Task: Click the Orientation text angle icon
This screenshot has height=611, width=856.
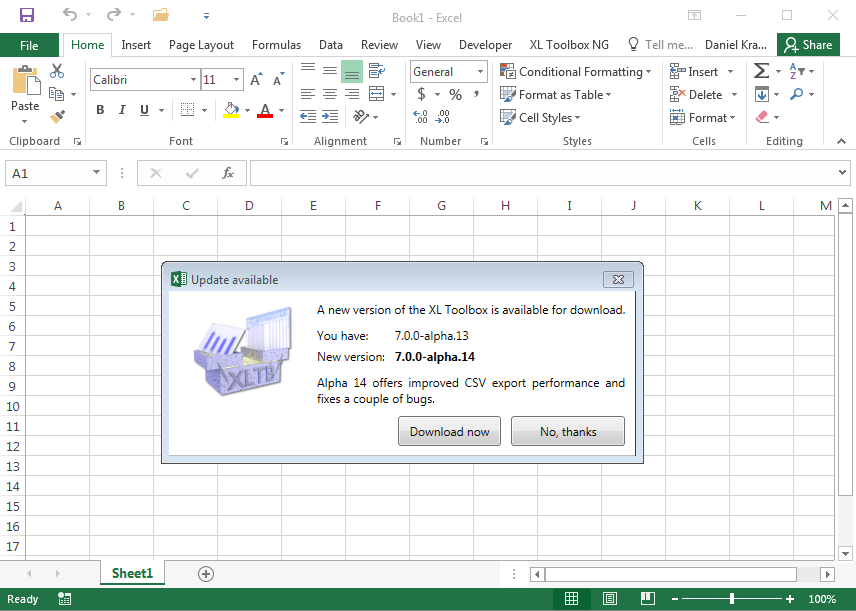Action: pyautogui.click(x=361, y=116)
